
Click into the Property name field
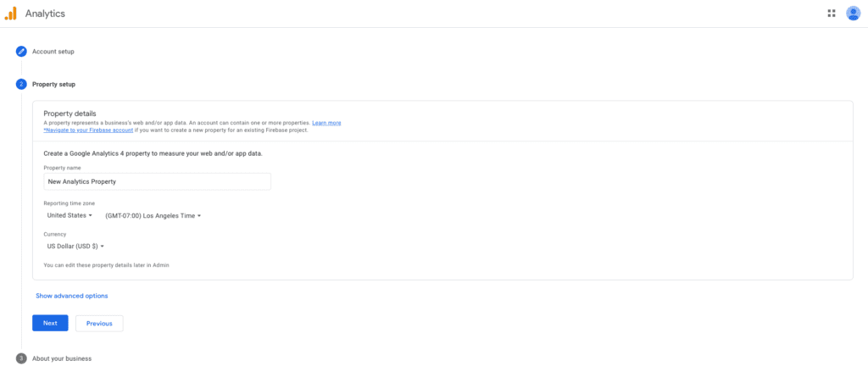pyautogui.click(x=157, y=181)
